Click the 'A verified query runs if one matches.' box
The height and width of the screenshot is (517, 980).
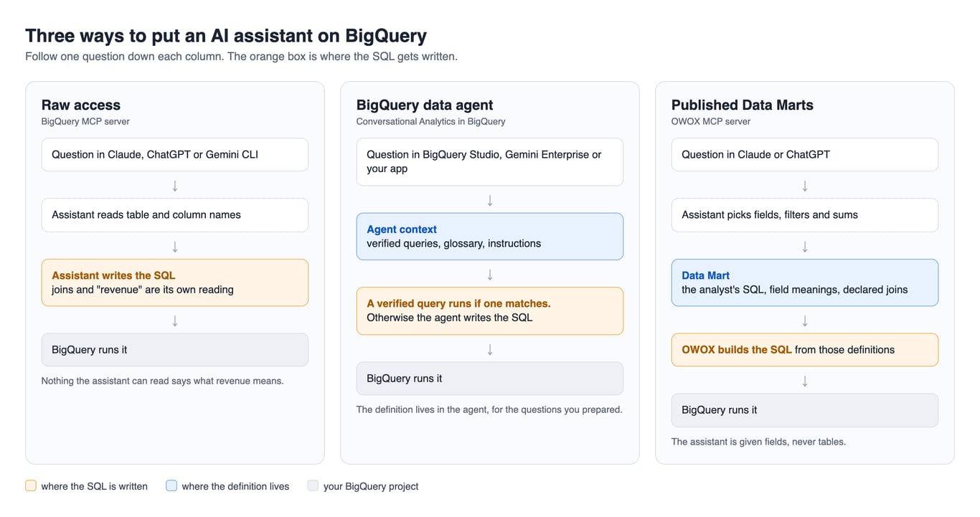(x=490, y=311)
